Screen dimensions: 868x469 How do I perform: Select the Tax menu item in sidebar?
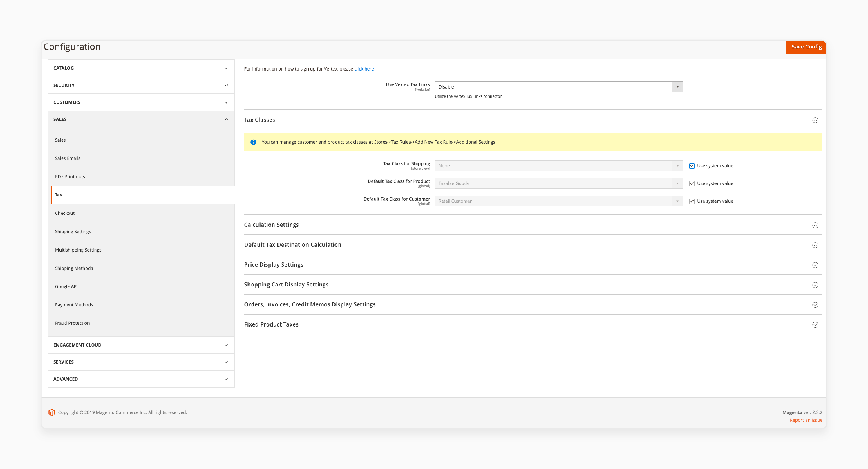click(x=59, y=195)
